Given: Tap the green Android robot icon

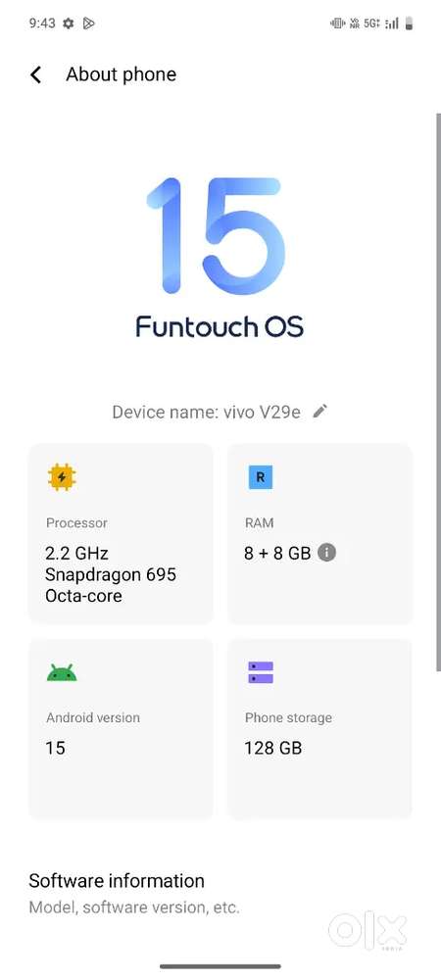Looking at the screenshot, I should click(62, 672).
